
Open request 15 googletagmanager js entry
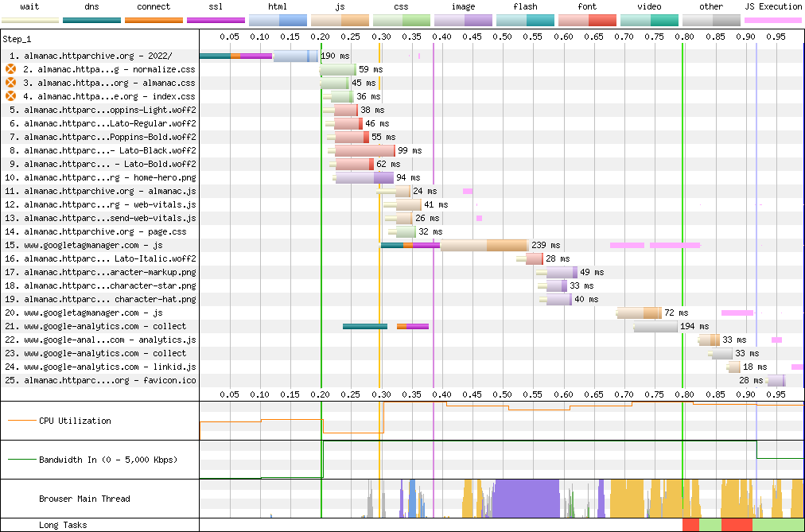coord(93,245)
